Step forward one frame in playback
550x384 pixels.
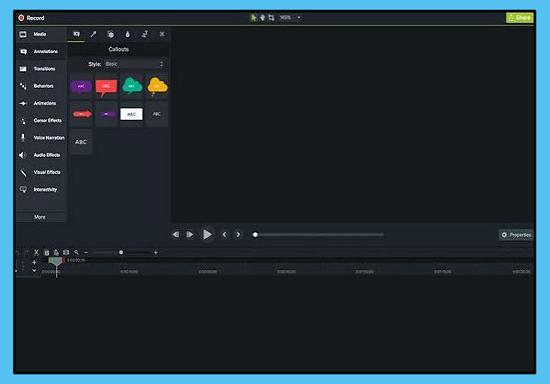click(x=190, y=234)
